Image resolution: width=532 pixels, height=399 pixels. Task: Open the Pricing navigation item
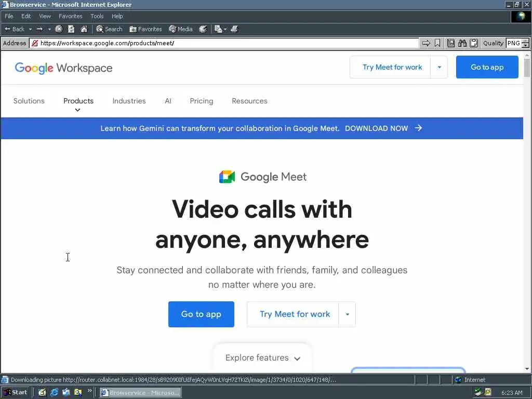(x=202, y=101)
